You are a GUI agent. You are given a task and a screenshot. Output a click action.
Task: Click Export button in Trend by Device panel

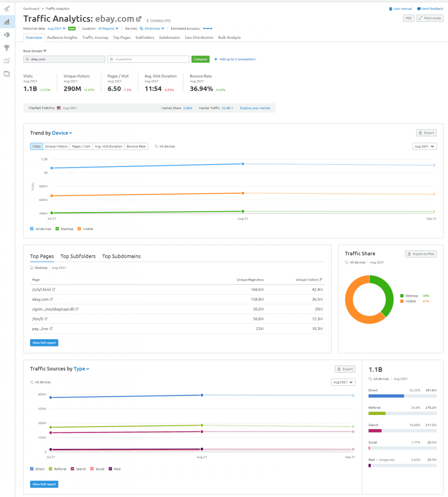(426, 133)
